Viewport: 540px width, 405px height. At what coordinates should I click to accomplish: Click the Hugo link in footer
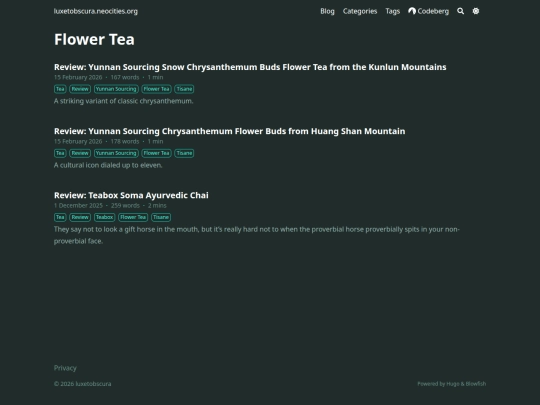[x=453, y=384]
